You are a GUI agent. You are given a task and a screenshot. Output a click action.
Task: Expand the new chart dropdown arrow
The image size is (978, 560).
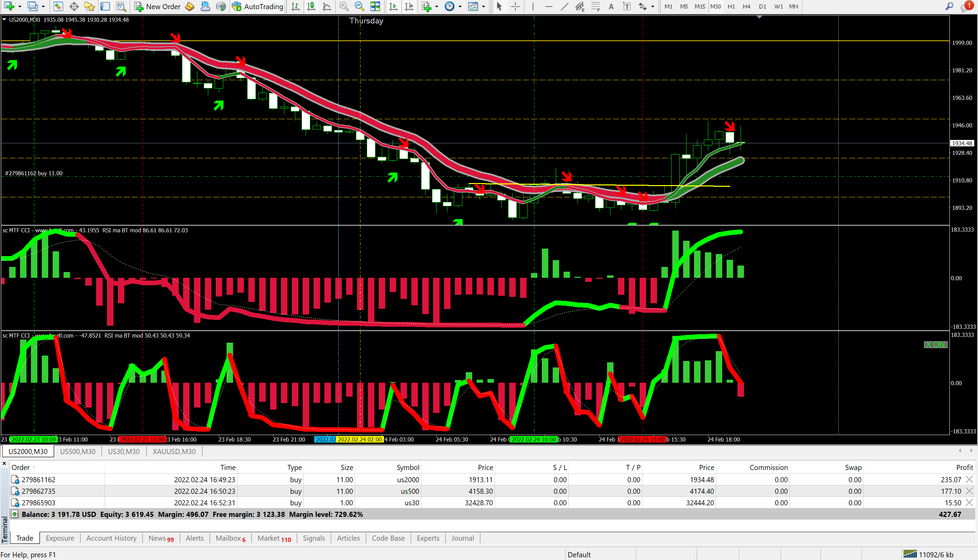[20, 6]
